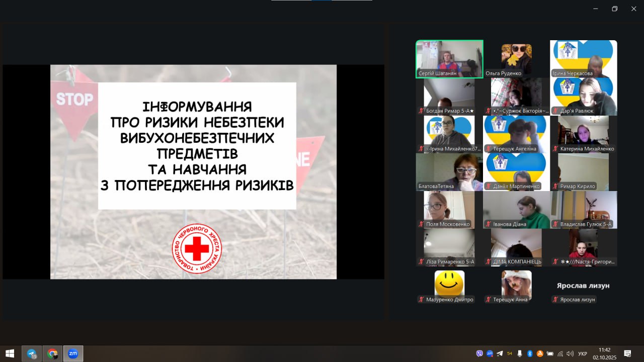This screenshot has width=644, height=362.
Task: Open the Windows notification center
Action: coord(627,353)
